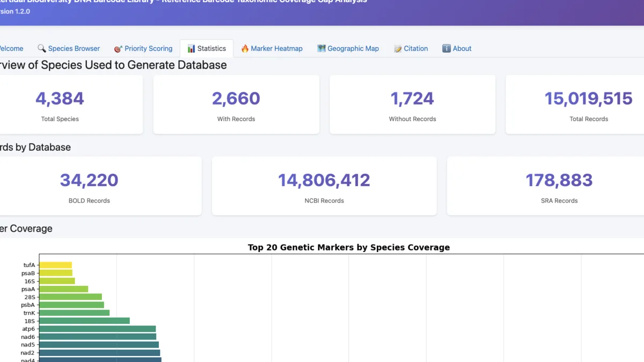Screen dimensions: 644x362
Task: Click the bar chart icon on Statistics tab
Action: point(191,48)
